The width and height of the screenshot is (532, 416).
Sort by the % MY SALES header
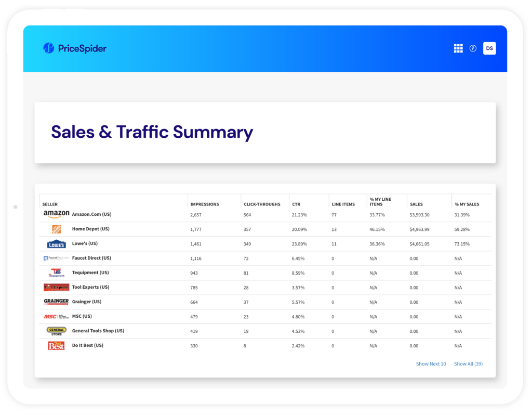(467, 204)
